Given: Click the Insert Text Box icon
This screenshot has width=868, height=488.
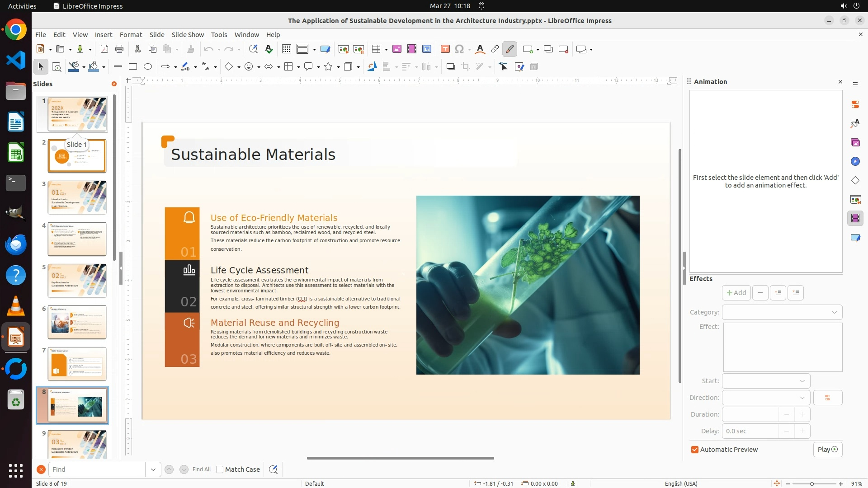Looking at the screenshot, I should point(445,49).
